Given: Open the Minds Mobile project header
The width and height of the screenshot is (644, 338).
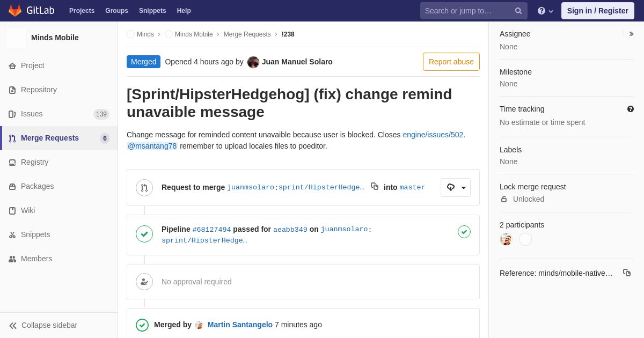Looking at the screenshot, I should (55, 38).
